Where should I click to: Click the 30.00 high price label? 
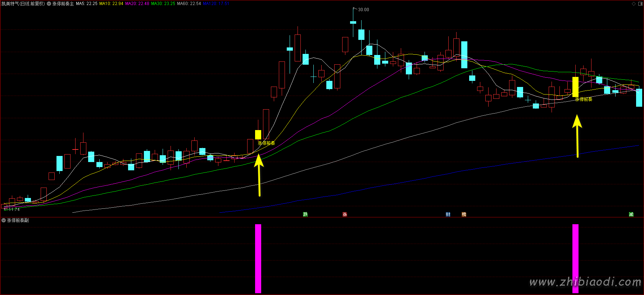(x=363, y=10)
